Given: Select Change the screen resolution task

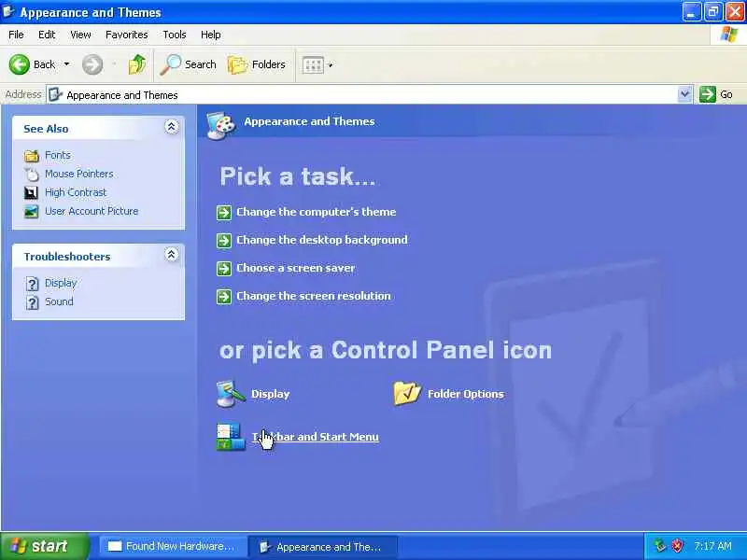Looking at the screenshot, I should coord(314,296).
